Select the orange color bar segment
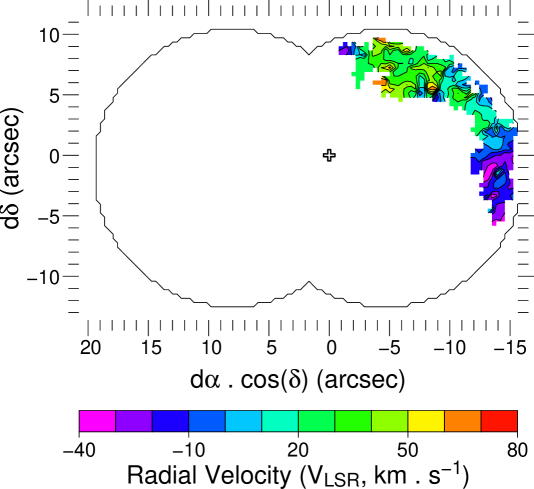 tap(463, 421)
